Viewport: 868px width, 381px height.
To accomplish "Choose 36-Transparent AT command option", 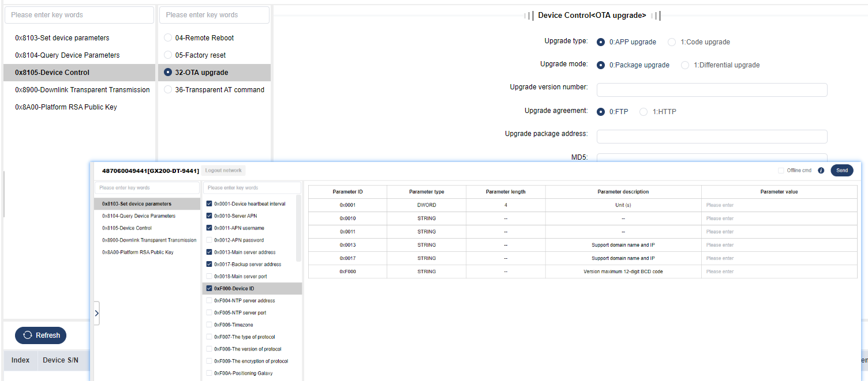I will [168, 90].
